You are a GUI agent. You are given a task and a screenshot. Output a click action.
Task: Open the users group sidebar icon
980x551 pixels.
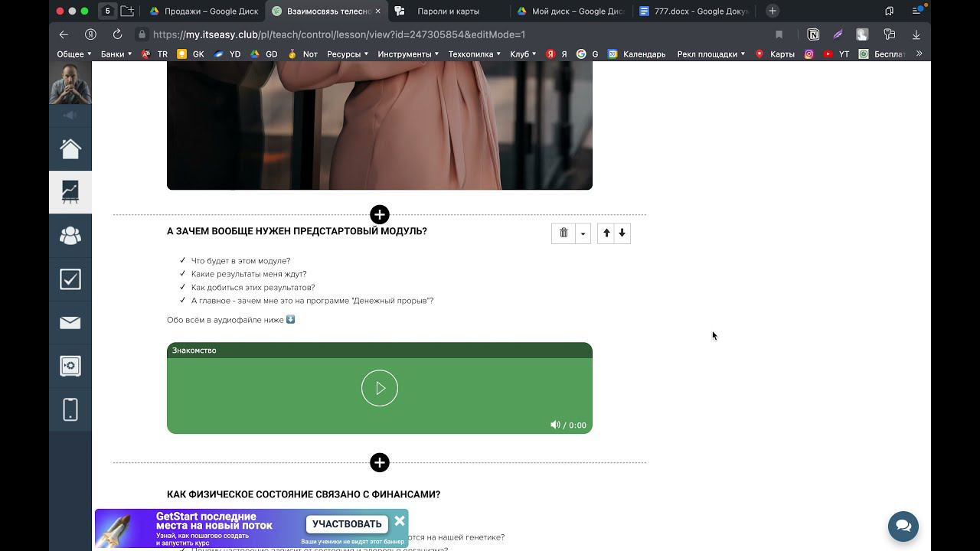point(70,236)
